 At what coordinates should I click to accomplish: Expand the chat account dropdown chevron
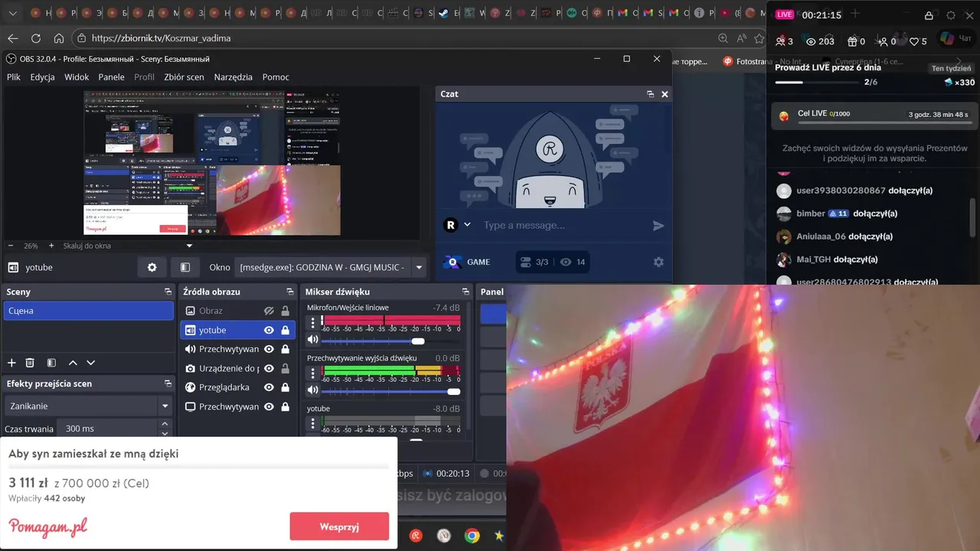coord(467,225)
